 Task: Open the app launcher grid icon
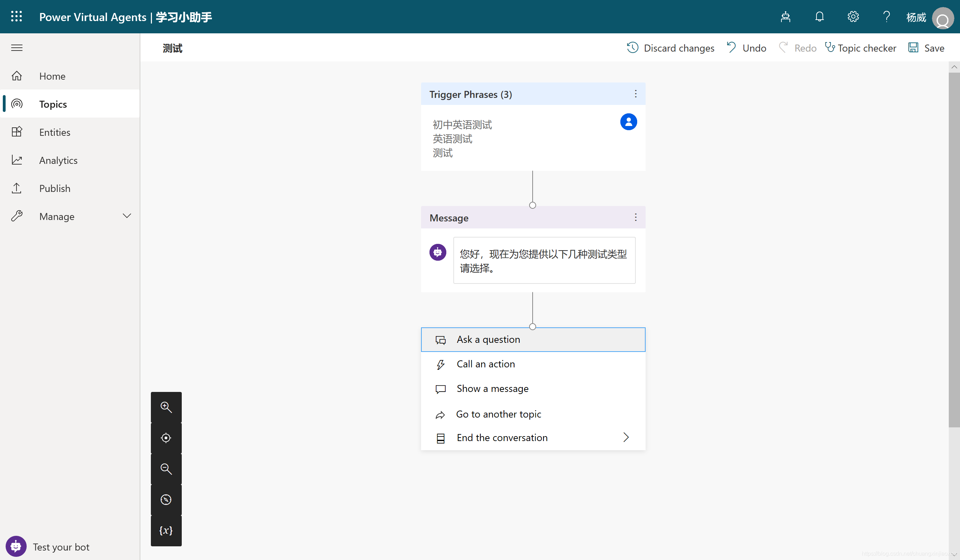[16, 16]
